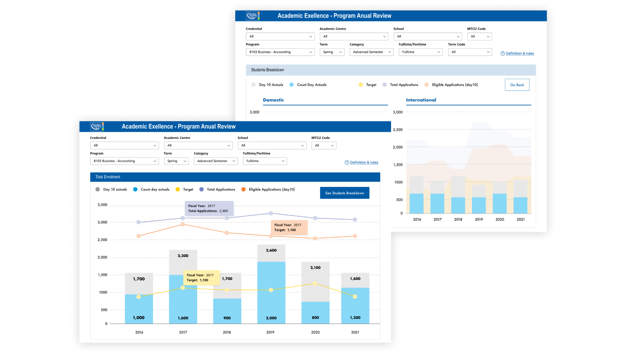
Task: Click the college logo in the Total Enrolment window header
Action: (97, 127)
